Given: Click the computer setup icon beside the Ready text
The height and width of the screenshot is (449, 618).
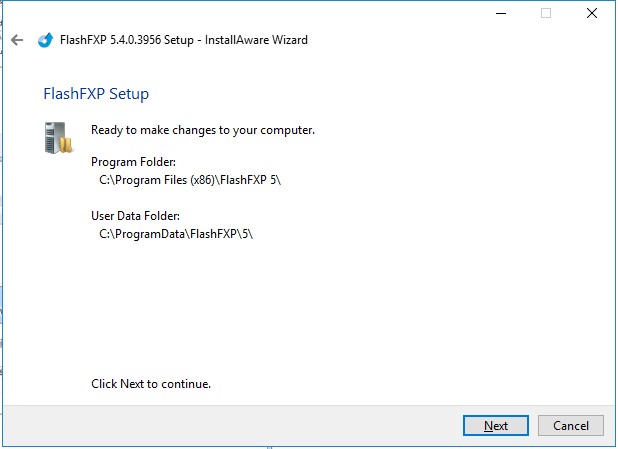Looking at the screenshot, I should [58, 137].
